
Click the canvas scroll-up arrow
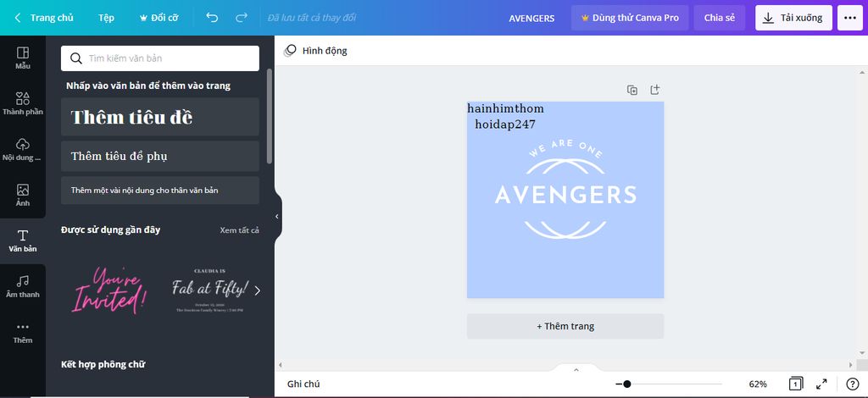(862, 73)
